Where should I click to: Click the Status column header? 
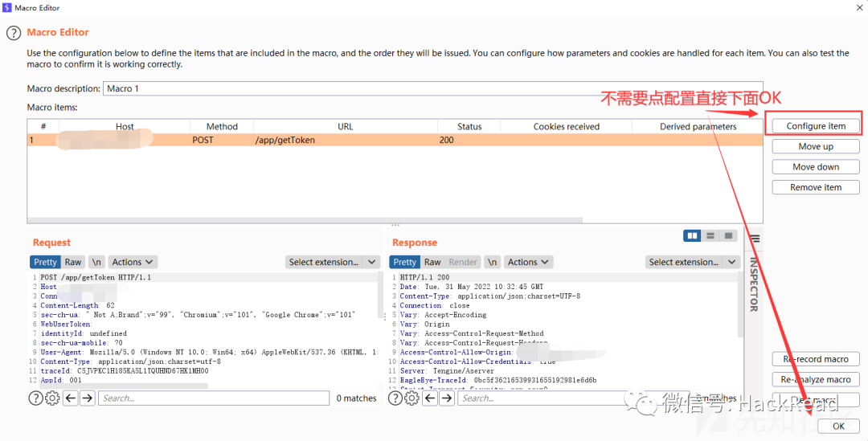pyautogui.click(x=469, y=127)
